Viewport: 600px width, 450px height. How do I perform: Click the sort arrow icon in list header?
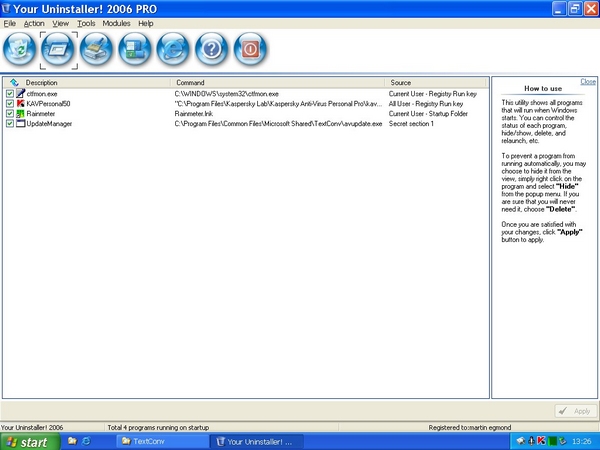click(x=14, y=82)
